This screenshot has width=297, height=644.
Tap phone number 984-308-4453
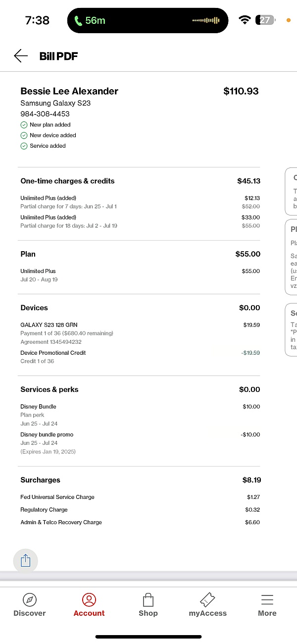tap(45, 114)
